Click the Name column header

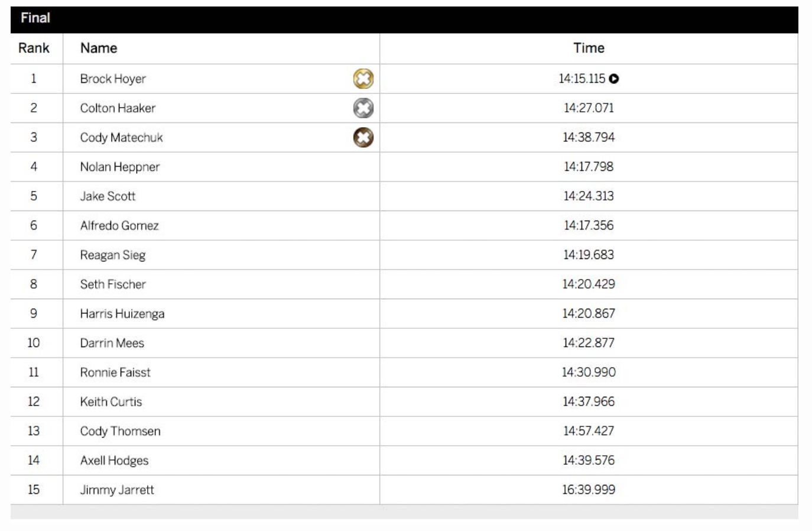pos(99,48)
